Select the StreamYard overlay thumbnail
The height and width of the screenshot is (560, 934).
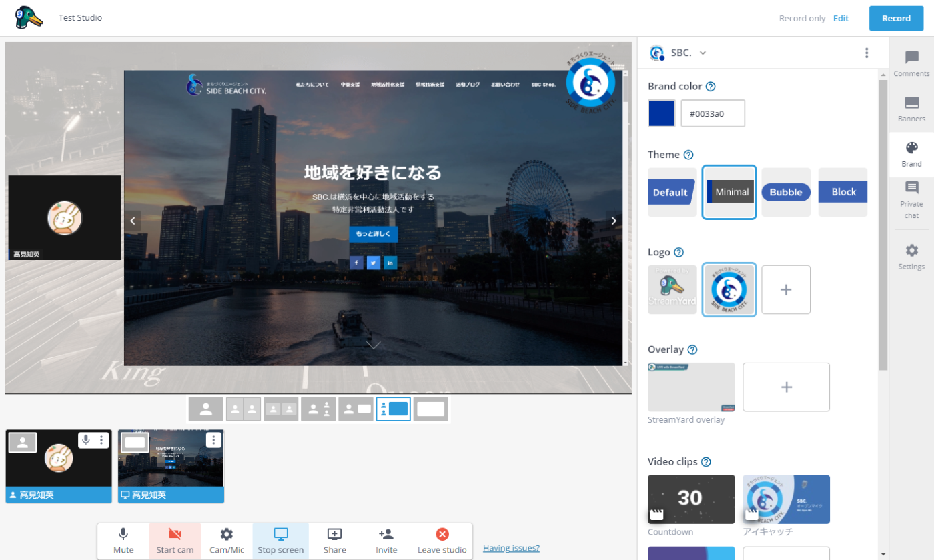(x=691, y=387)
